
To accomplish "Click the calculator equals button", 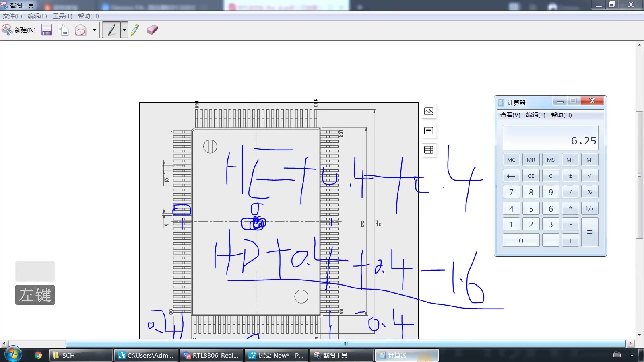I will [590, 232].
